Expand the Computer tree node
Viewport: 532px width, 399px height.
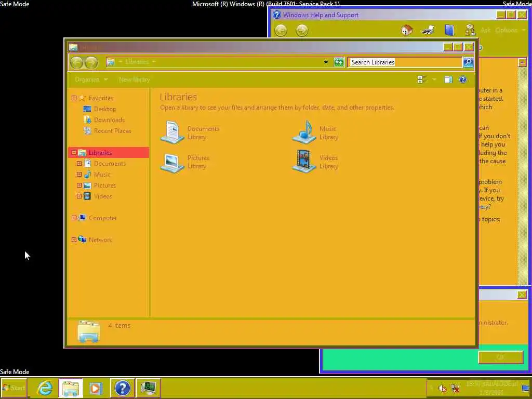pyautogui.click(x=74, y=218)
